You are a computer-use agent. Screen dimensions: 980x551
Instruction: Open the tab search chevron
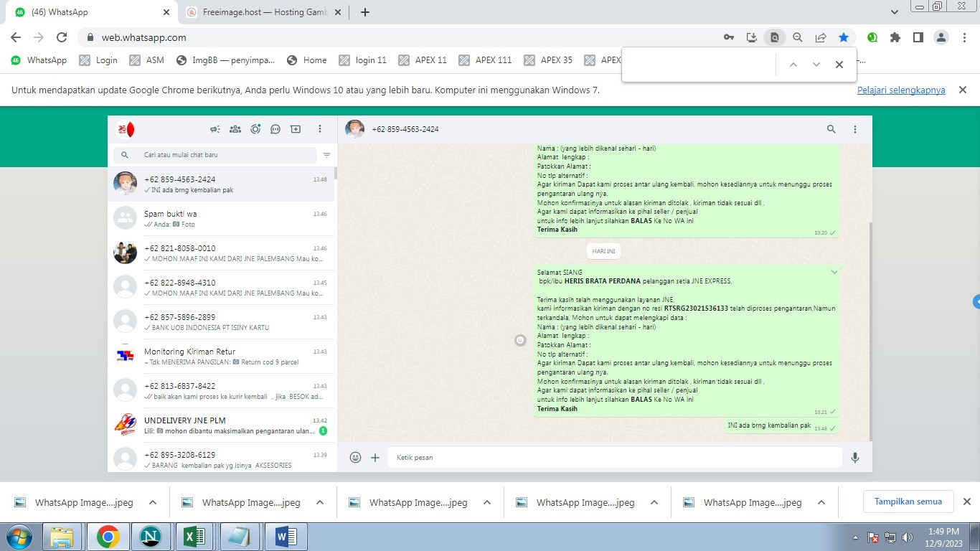(895, 12)
